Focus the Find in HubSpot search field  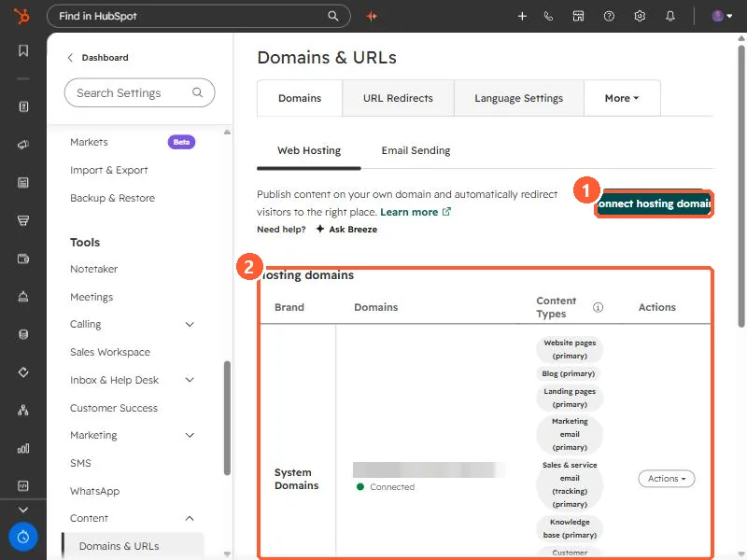point(199,16)
